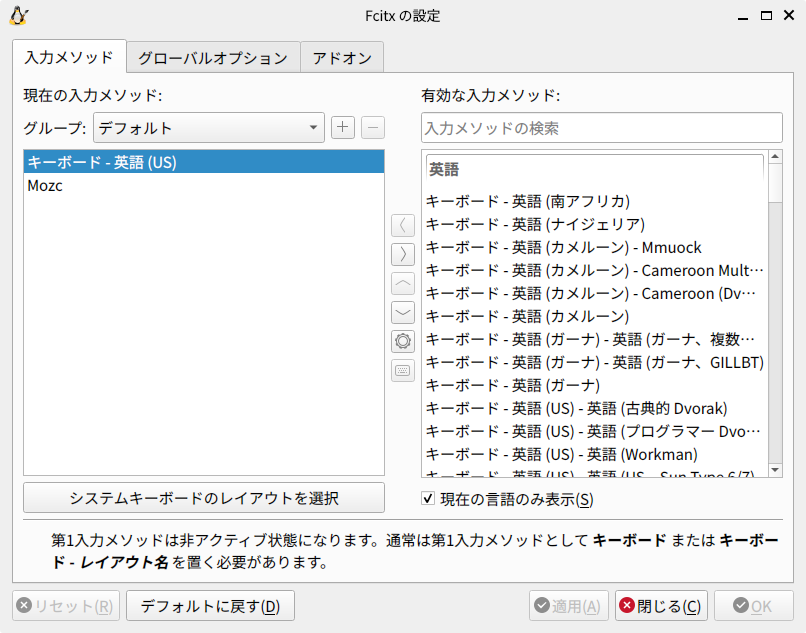Open input method configure gear icon
This screenshot has width=806, height=633.
coord(403,341)
